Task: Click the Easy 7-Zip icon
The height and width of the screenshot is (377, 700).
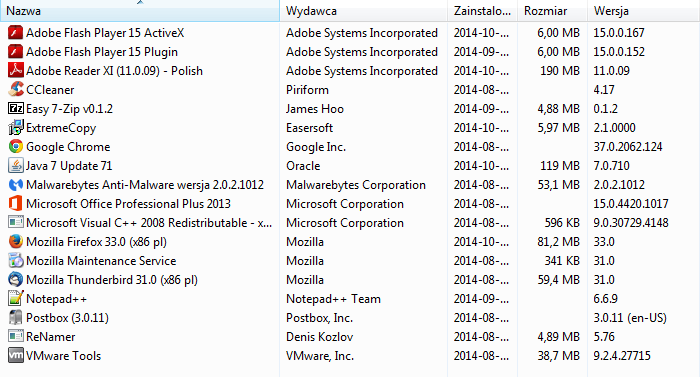Action: point(16,109)
